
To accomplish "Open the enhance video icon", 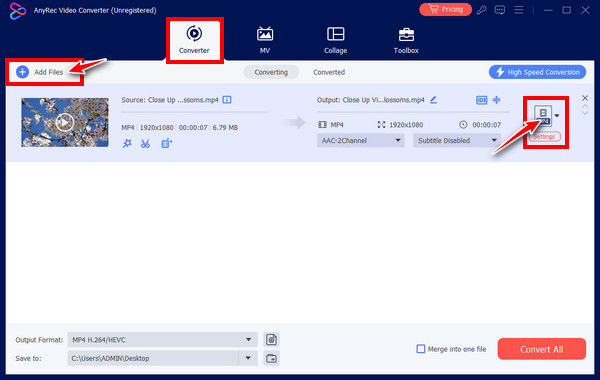I will tap(166, 144).
